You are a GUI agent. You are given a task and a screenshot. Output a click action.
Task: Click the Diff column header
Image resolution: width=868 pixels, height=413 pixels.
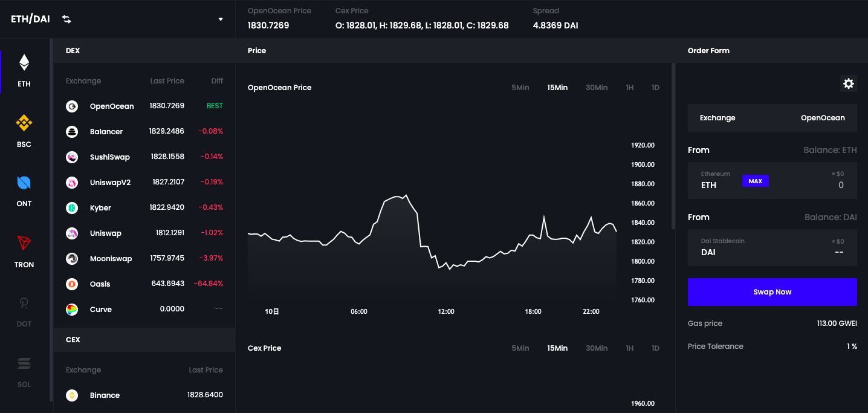click(217, 81)
